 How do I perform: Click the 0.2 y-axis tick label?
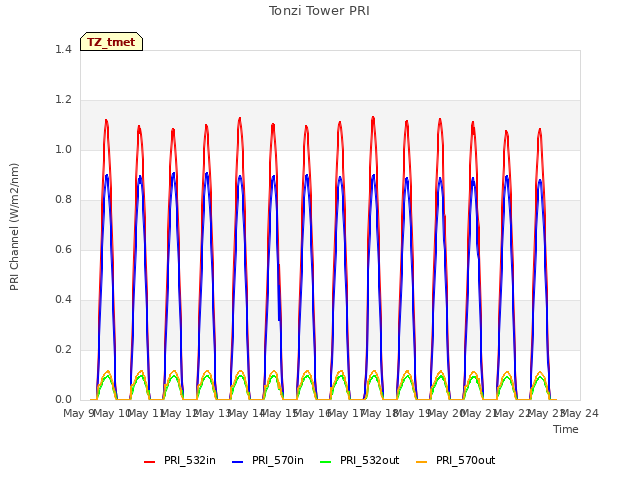tap(63, 349)
